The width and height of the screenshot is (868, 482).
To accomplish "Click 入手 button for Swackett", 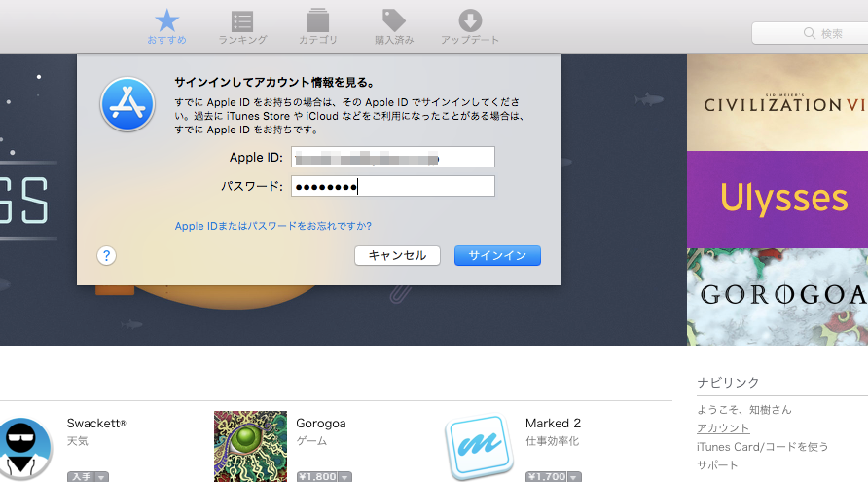I will pyautogui.click(x=81, y=476).
